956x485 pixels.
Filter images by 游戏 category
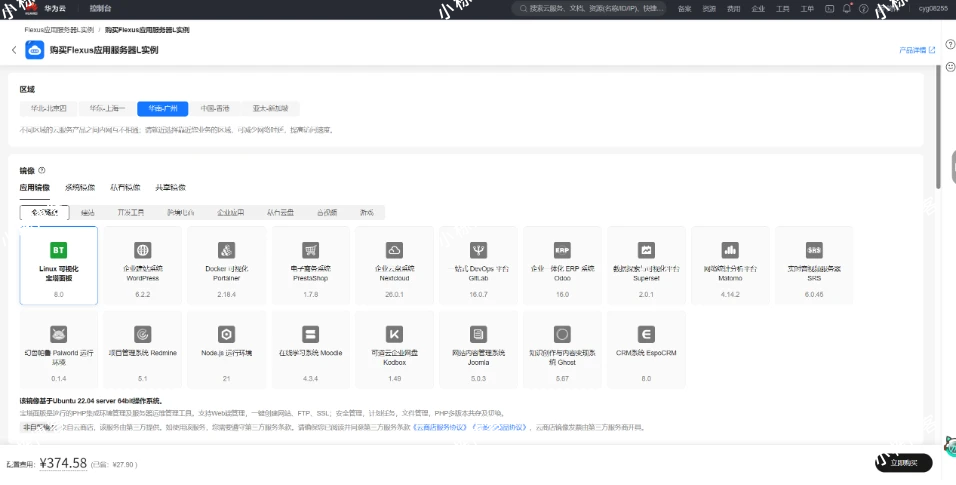pos(366,212)
